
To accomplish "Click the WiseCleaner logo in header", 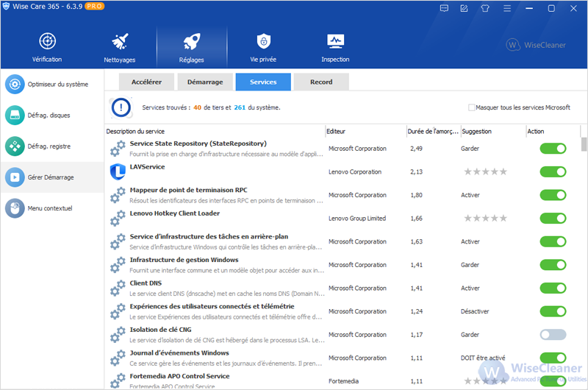I will [536, 45].
